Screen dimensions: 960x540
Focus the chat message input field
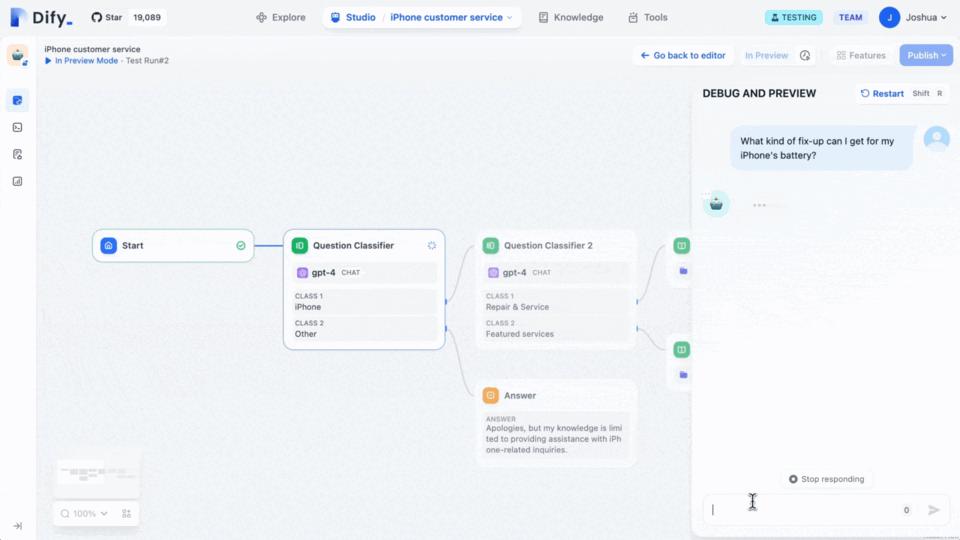point(800,510)
